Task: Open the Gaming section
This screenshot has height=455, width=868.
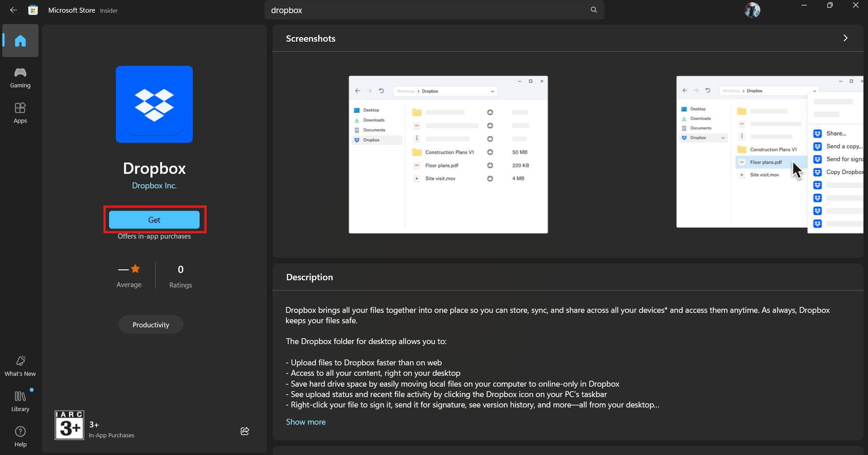Action: click(20, 77)
